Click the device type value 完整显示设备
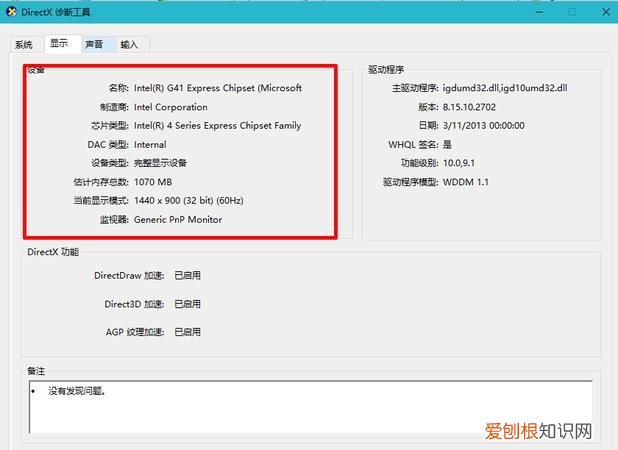 tap(160, 163)
